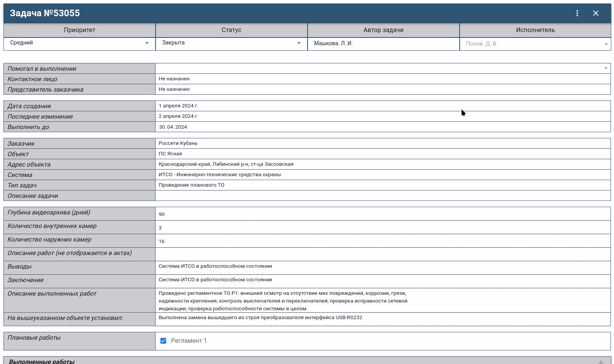
Task: Edit the Заключение text field
Action: pyautogui.click(x=383, y=281)
